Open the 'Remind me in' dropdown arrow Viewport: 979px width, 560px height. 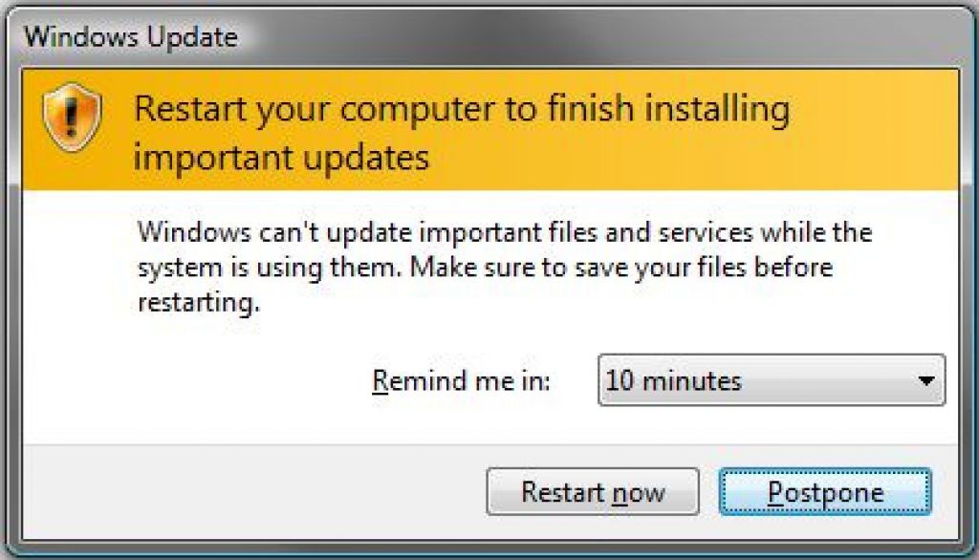925,380
